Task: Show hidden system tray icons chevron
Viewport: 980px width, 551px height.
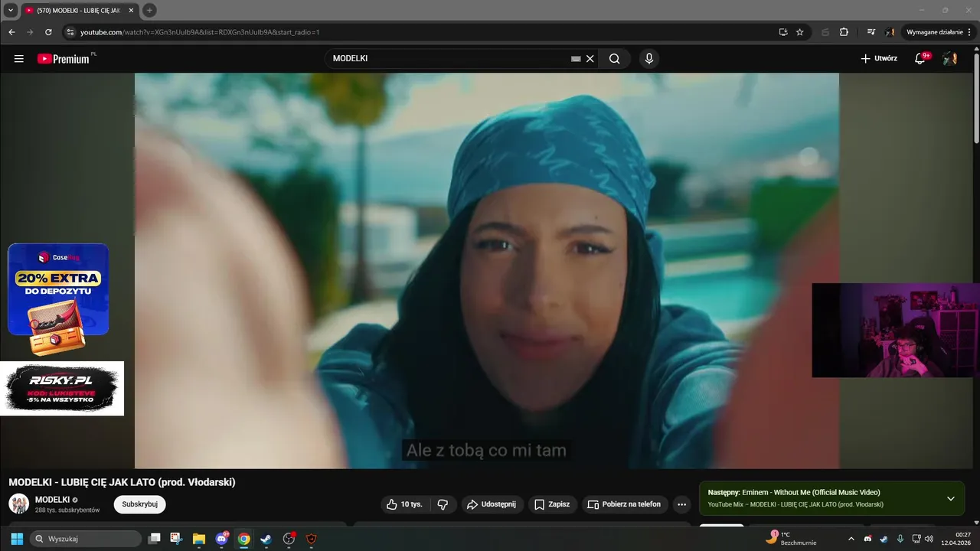Action: 851,539
